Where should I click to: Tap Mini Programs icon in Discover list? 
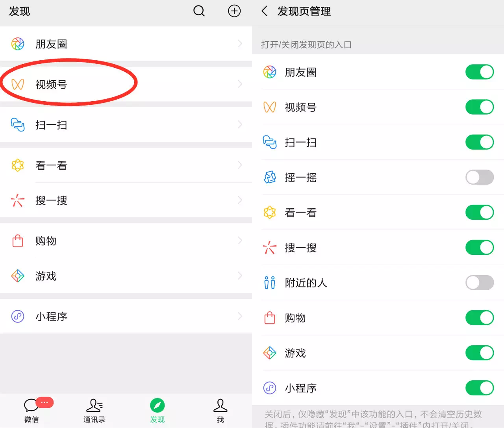tap(18, 316)
